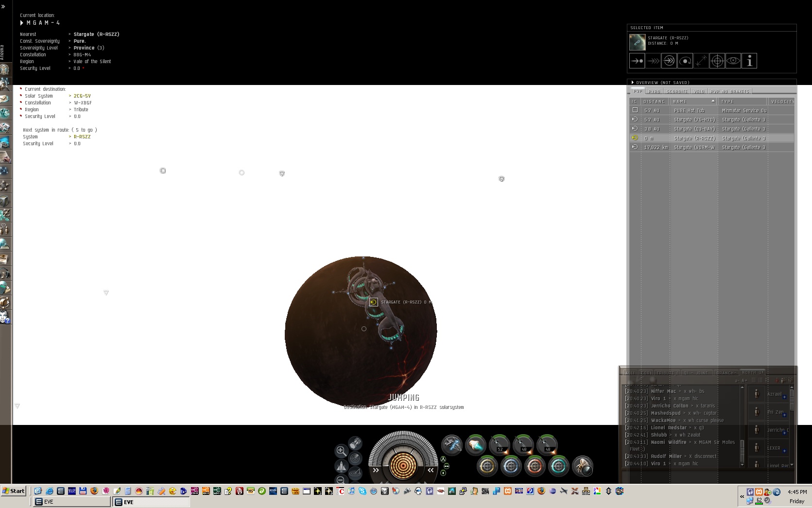The height and width of the screenshot is (508, 812).
Task: Add Azraeil via blue plus button
Action: [x=785, y=397]
